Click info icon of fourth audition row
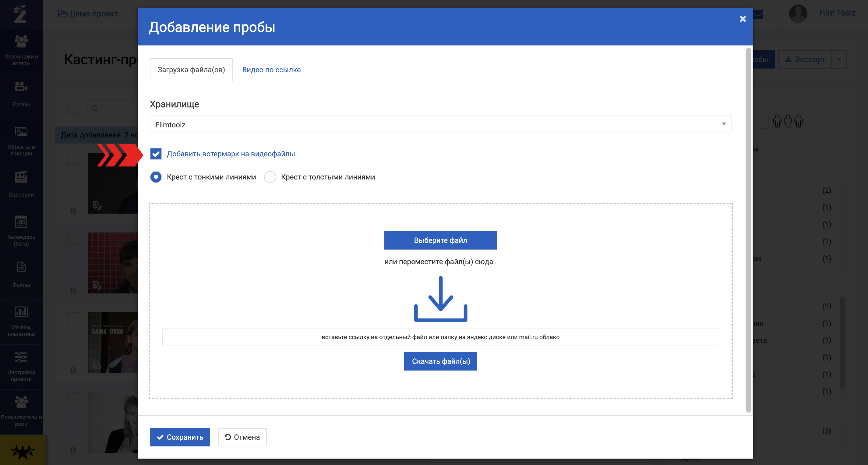 pyautogui.click(x=73, y=450)
